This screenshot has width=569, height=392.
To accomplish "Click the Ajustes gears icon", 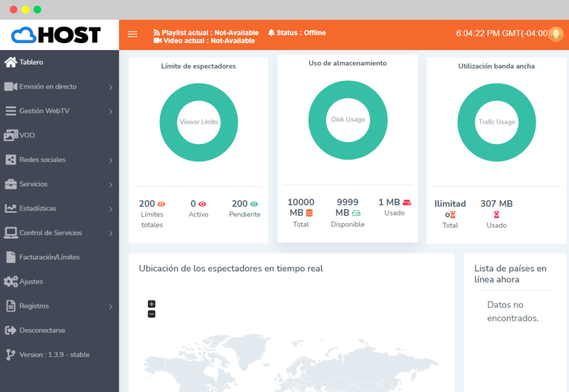I will [x=11, y=281].
